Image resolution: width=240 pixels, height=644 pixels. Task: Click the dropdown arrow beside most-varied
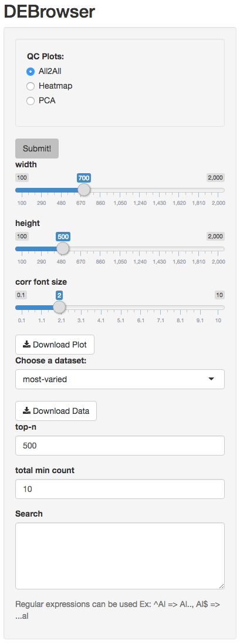point(211,379)
